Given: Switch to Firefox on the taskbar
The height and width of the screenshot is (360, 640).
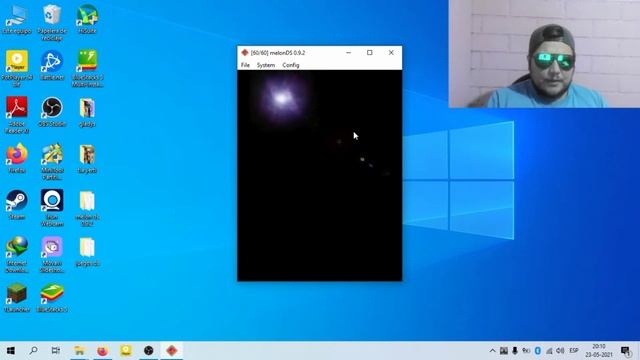Looking at the screenshot, I should tap(102, 351).
